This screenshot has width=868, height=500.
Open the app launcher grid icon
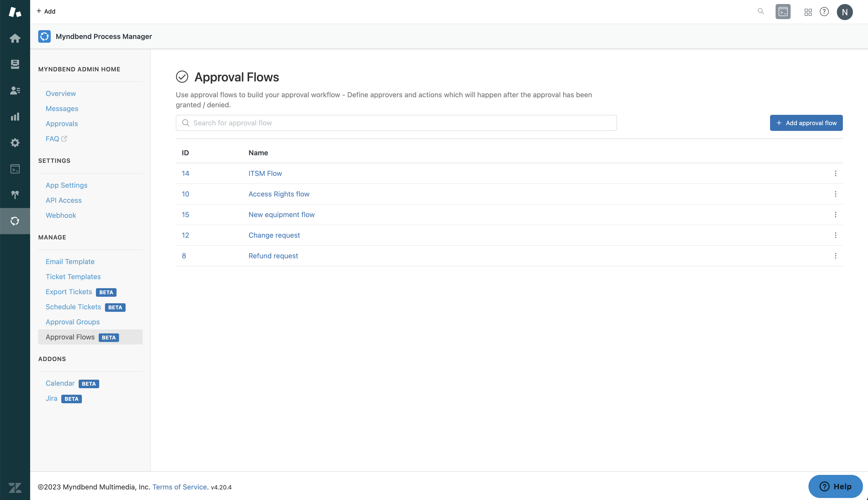point(807,12)
